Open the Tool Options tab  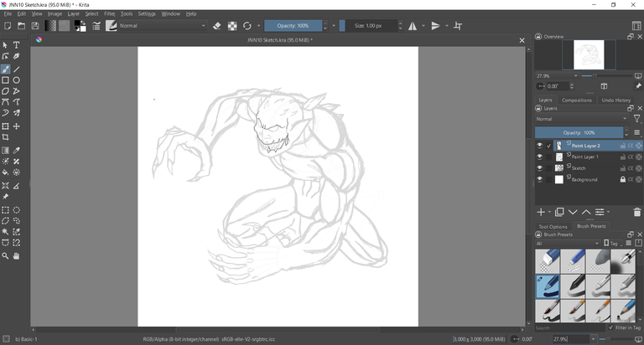(553, 226)
